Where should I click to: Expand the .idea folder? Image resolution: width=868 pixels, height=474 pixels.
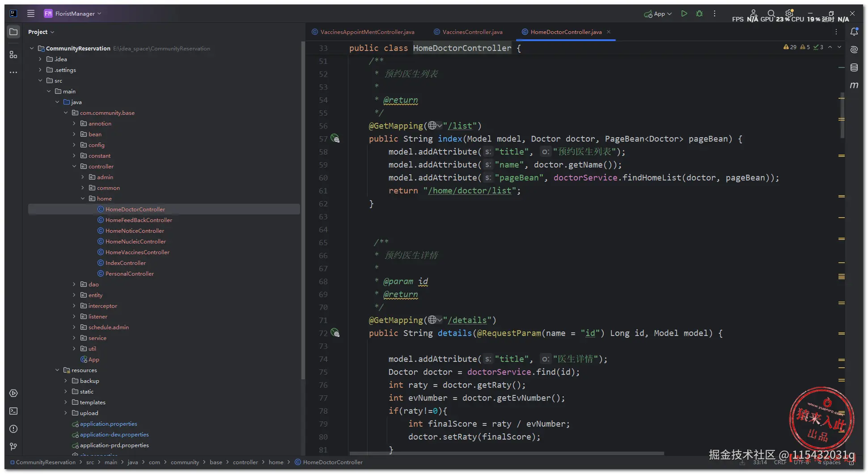pos(40,59)
